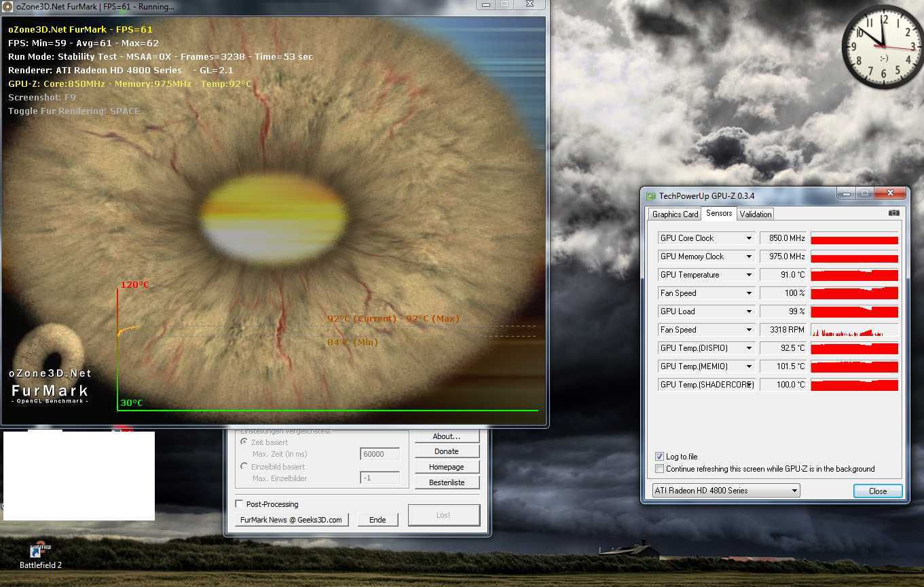Expand the Fan Speed RPM sensor dropdown
The width and height of the screenshot is (924, 587).
tap(750, 330)
